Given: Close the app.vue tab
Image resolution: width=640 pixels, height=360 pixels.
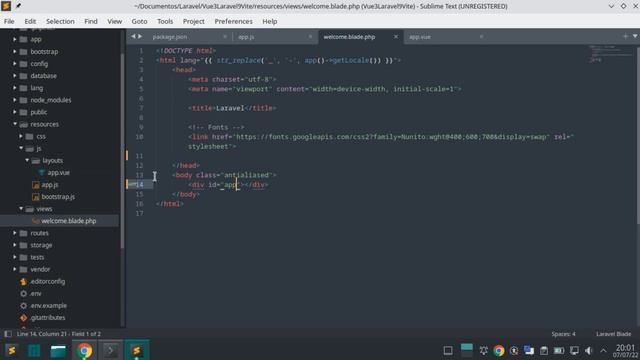Looking at the screenshot, I should [x=481, y=37].
